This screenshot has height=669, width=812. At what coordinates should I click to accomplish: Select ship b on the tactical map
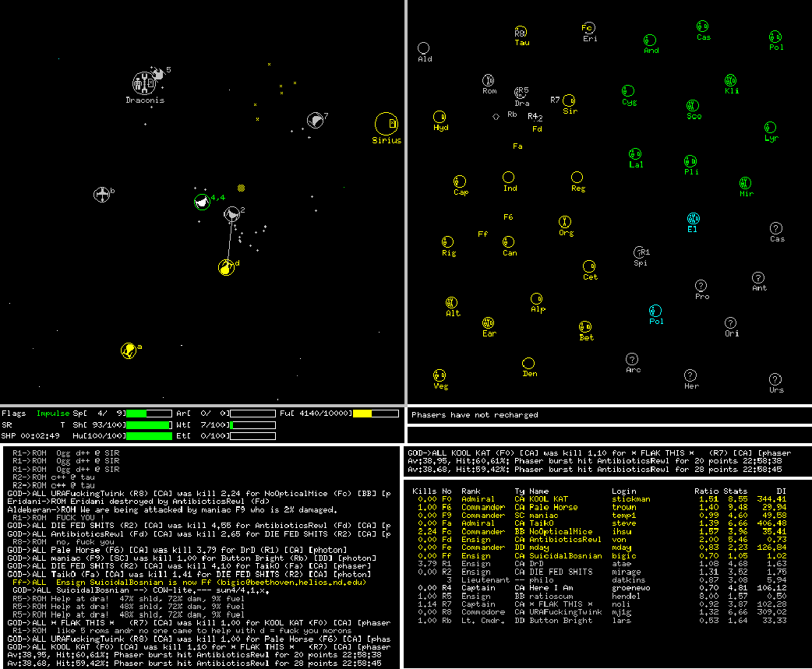click(102, 195)
